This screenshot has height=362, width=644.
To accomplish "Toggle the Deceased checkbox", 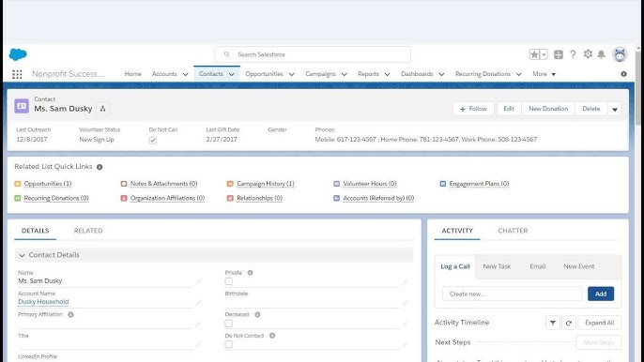I will pos(229,324).
